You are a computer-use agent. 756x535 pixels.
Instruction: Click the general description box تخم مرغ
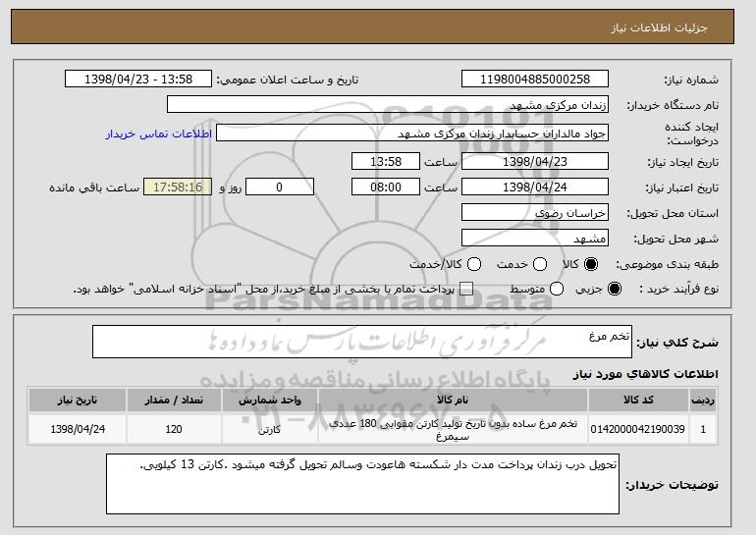[x=362, y=342]
